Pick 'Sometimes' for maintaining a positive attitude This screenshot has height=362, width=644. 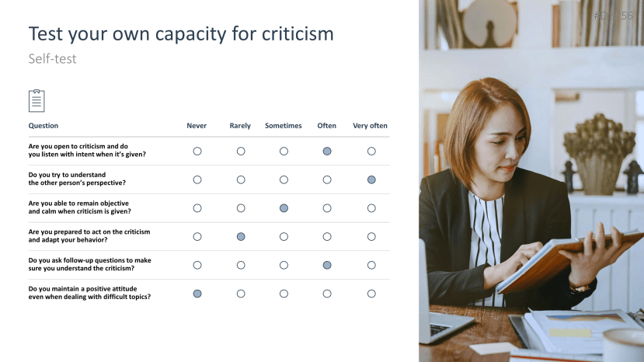(284, 294)
